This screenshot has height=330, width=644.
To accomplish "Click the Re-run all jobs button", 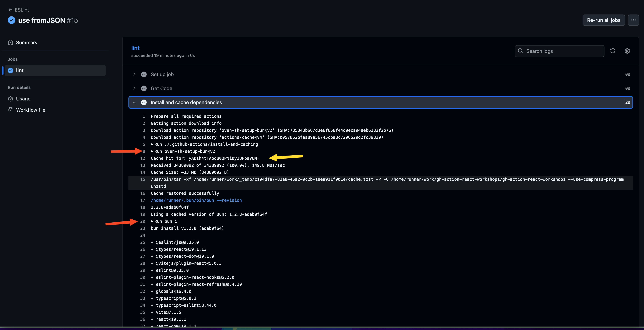I will (x=604, y=20).
